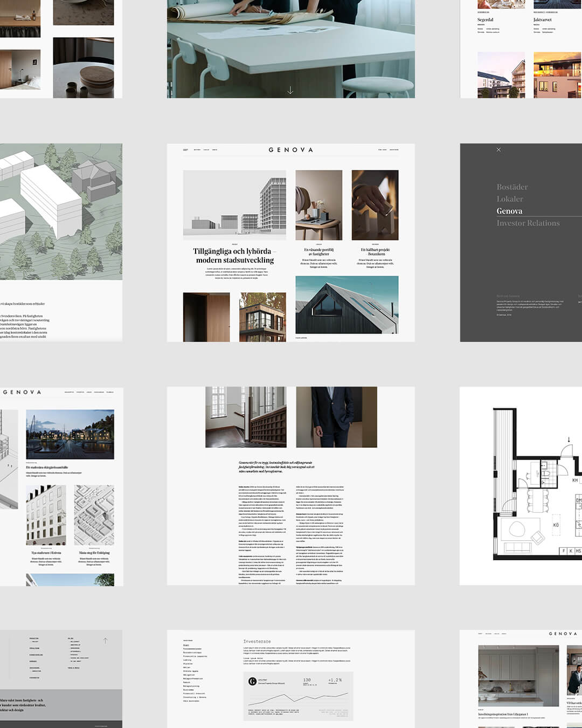The height and width of the screenshot is (728, 582).
Task: Click the KH label on the floor plan
Action: point(575,480)
